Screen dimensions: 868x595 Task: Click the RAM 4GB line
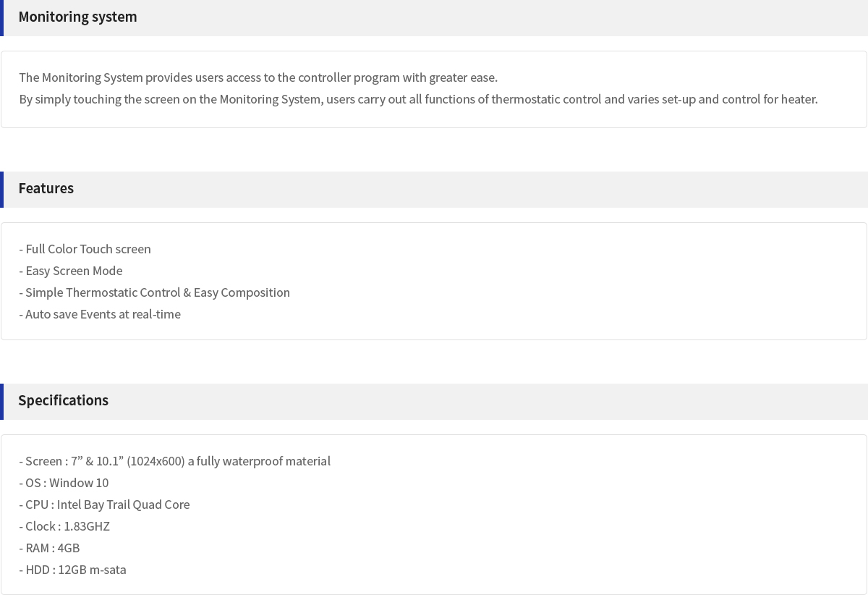pyautogui.click(x=49, y=548)
